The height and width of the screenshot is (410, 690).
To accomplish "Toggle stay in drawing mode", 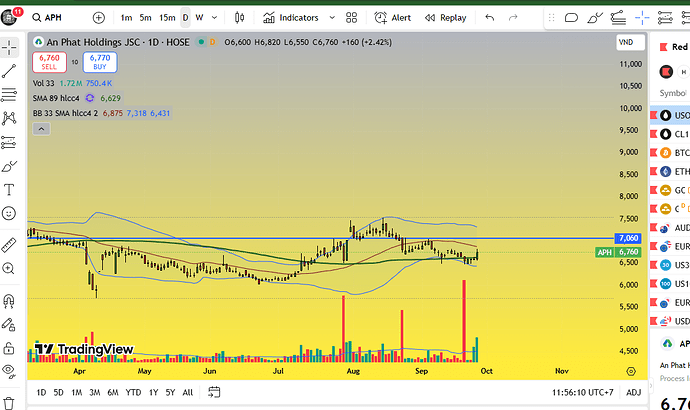I will click(x=9, y=325).
